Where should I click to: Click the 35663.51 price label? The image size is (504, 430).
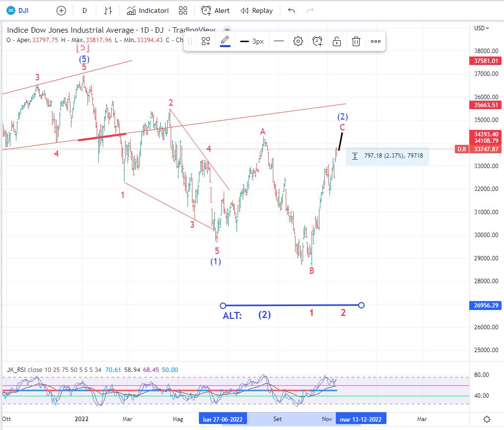pos(486,105)
